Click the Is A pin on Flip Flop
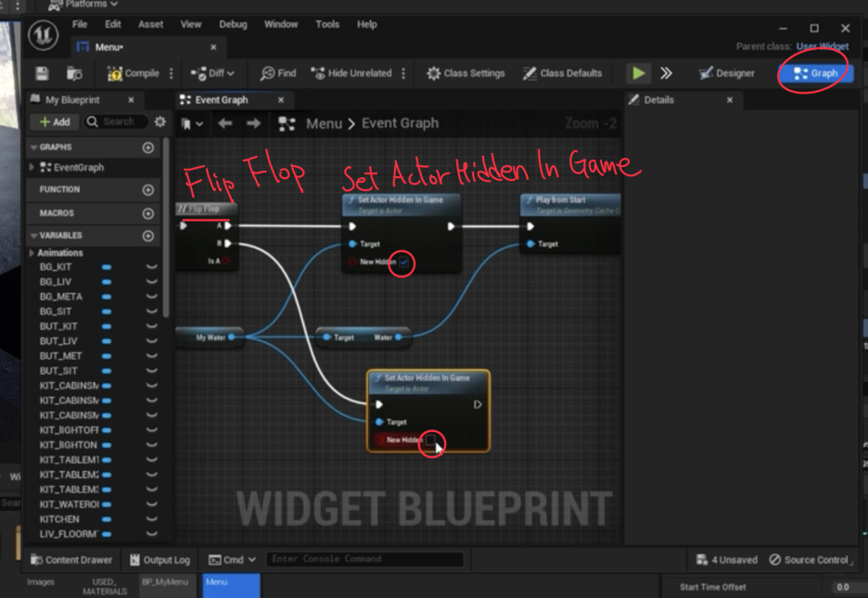Viewport: 868px width, 598px height. [226, 261]
